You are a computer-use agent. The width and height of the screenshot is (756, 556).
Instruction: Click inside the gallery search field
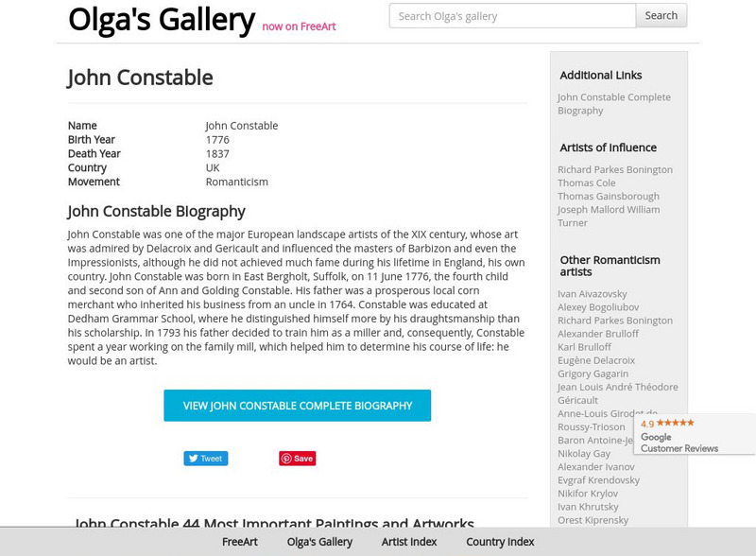tap(510, 15)
